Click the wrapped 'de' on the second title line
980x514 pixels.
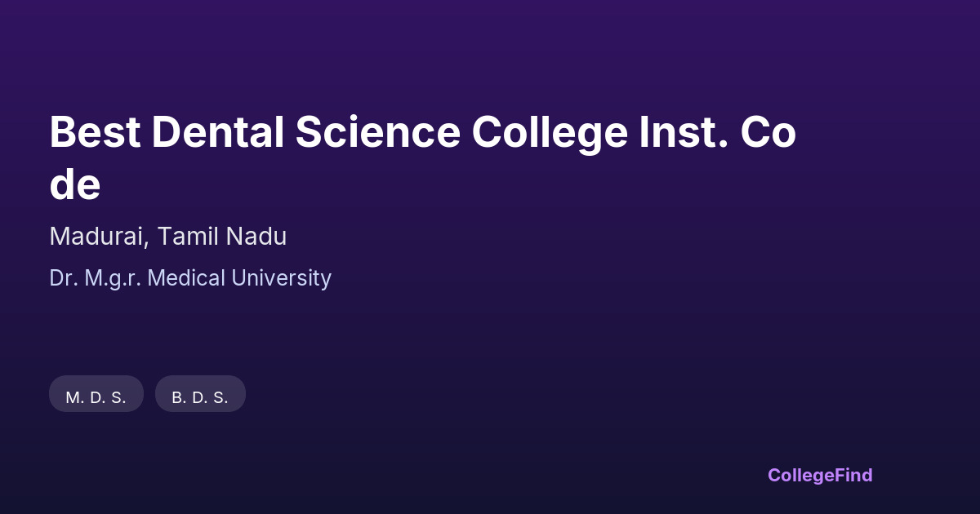(74, 185)
